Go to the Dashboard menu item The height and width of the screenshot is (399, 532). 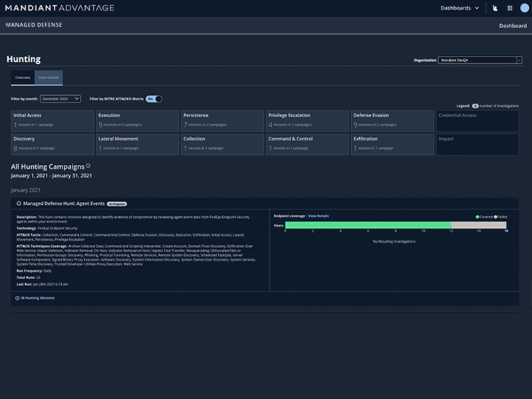513,26
